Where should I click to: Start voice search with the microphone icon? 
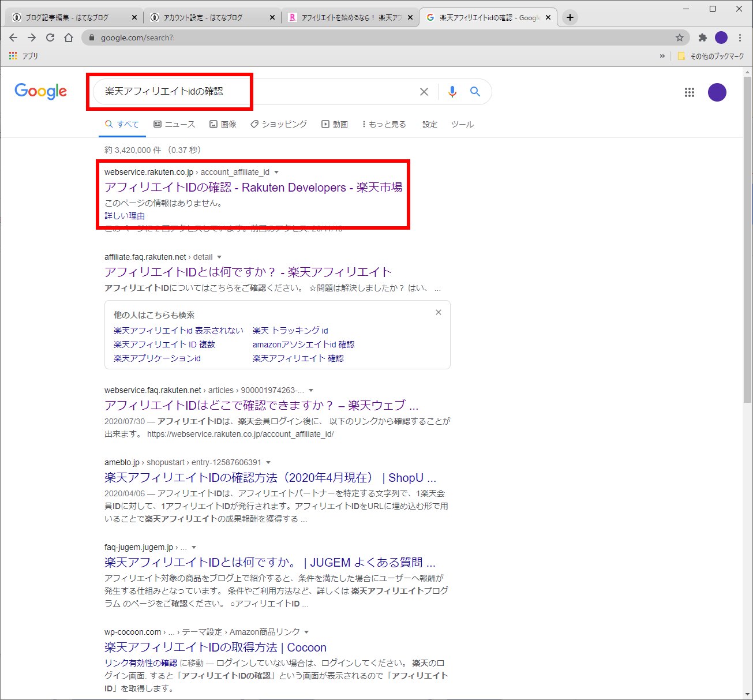point(452,92)
